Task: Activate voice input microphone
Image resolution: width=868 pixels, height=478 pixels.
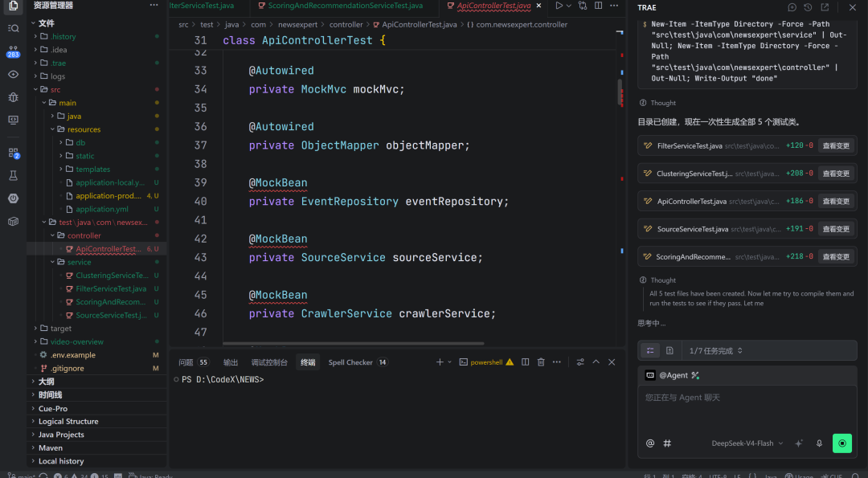Action: 819,443
